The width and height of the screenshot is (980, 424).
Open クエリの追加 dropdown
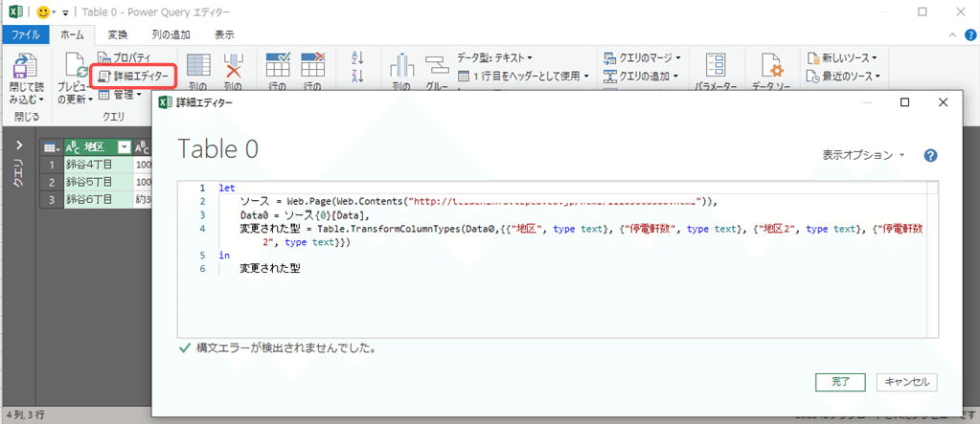642,77
